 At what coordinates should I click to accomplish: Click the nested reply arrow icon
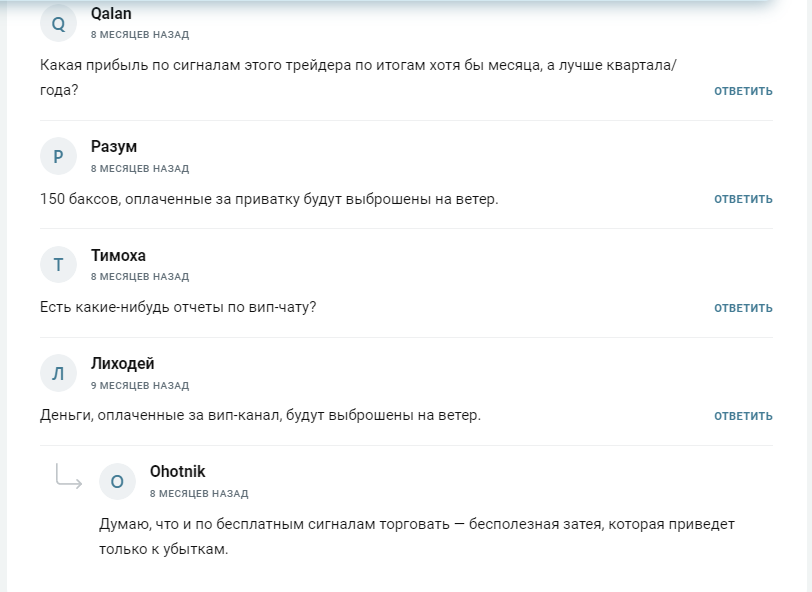click(x=68, y=479)
